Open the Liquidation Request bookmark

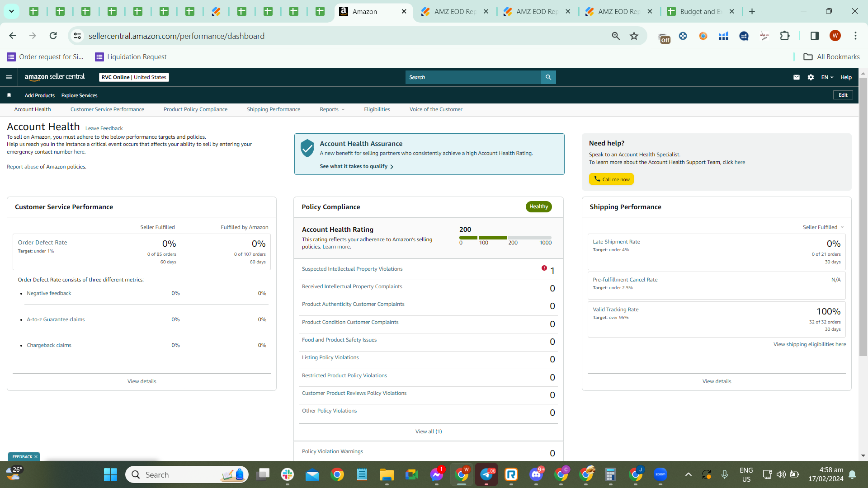click(131, 57)
